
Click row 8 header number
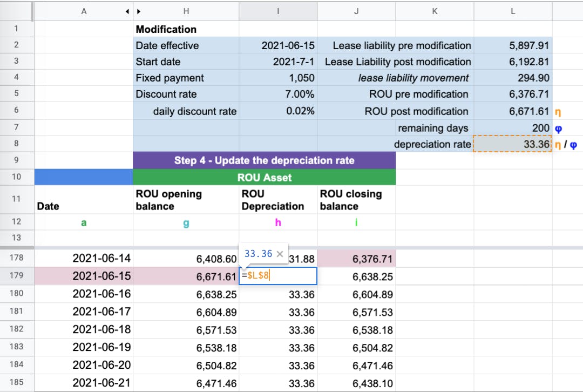coord(17,144)
